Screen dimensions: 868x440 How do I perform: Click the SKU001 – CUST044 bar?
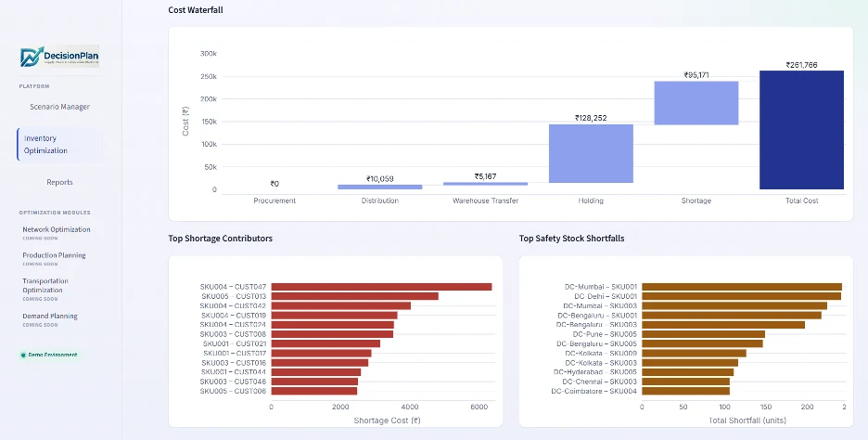coord(316,372)
